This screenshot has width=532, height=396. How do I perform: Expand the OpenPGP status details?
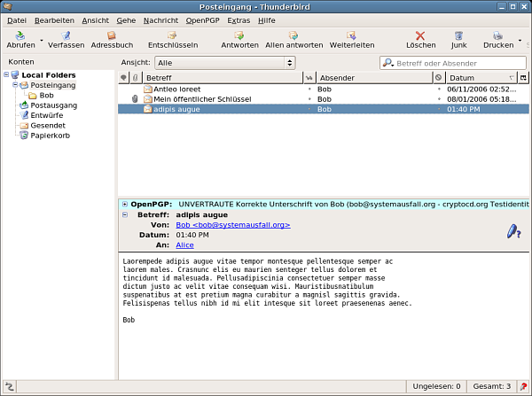coord(125,204)
